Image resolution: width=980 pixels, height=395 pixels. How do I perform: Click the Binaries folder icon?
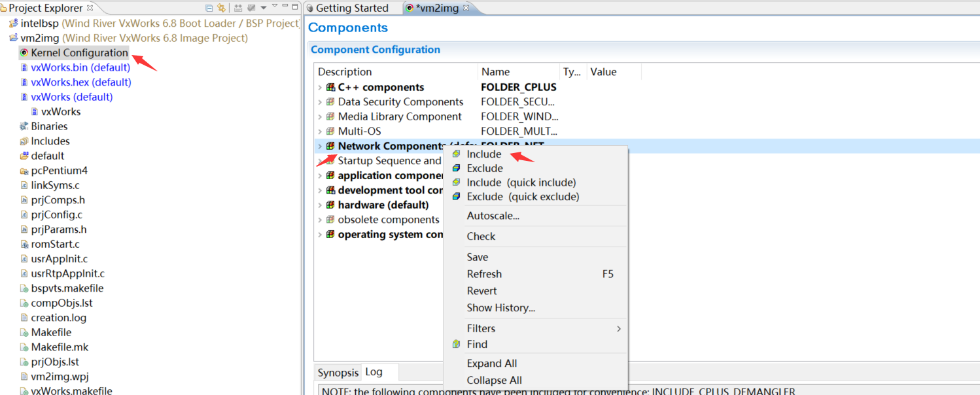coord(24,126)
